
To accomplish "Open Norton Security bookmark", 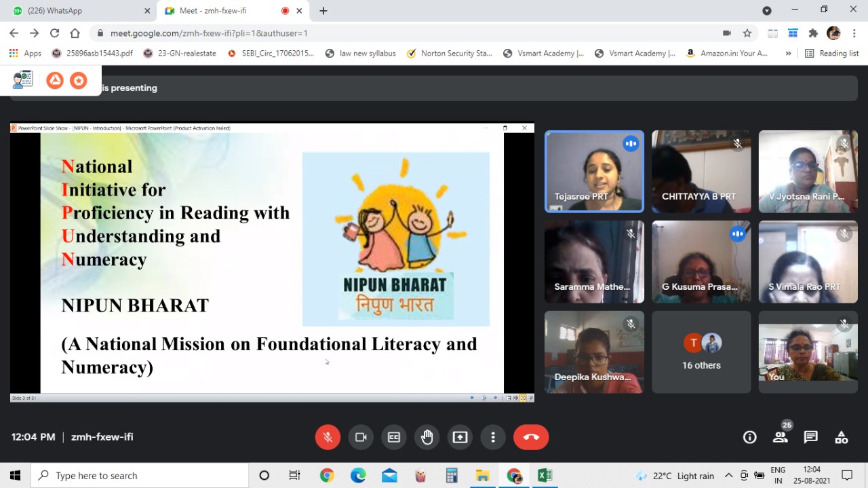I will [449, 53].
